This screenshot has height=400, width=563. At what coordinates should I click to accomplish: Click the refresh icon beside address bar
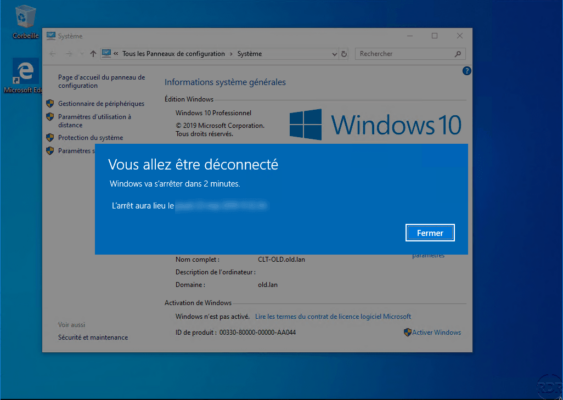click(x=344, y=54)
